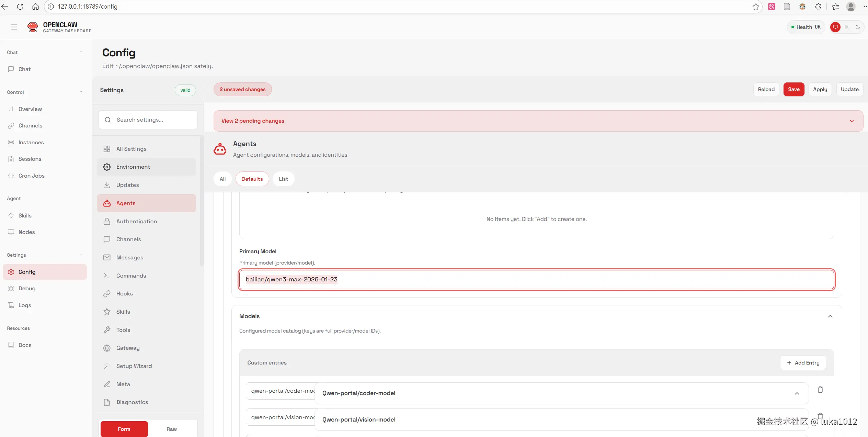Click the Add Entry button
This screenshot has width=868, height=437.
pyautogui.click(x=803, y=363)
